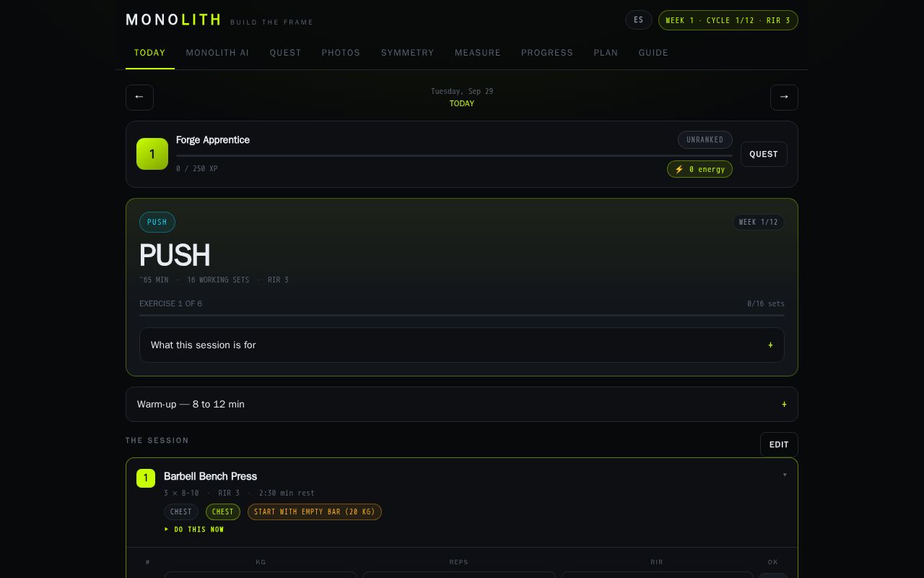Open the Monolith AI tab

[x=217, y=53]
